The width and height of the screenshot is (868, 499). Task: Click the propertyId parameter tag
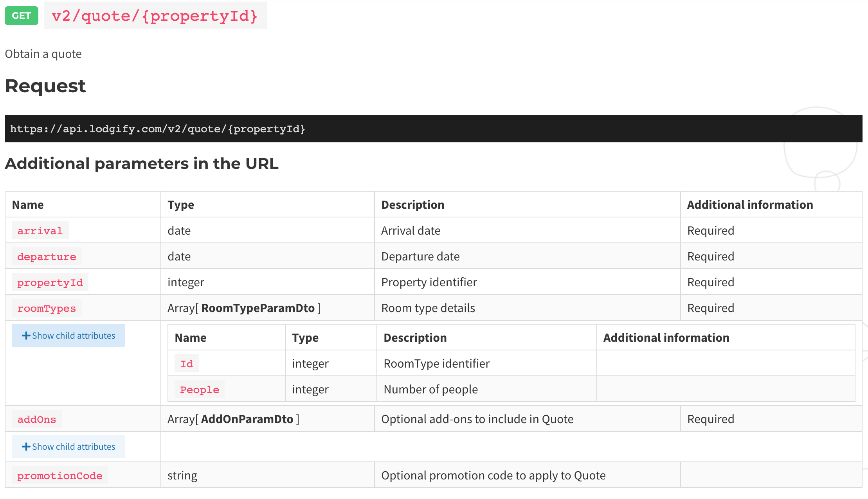50,282
